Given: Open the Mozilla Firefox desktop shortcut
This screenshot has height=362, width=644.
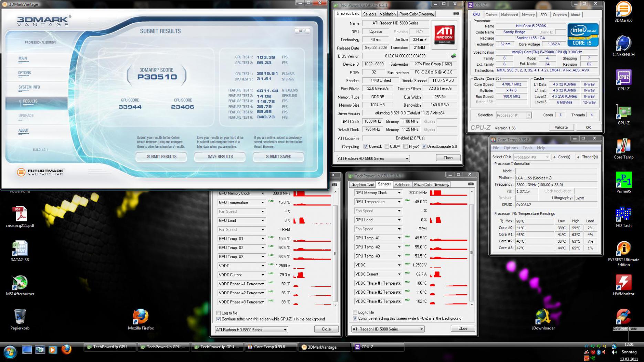Looking at the screenshot, I should pos(141,319).
